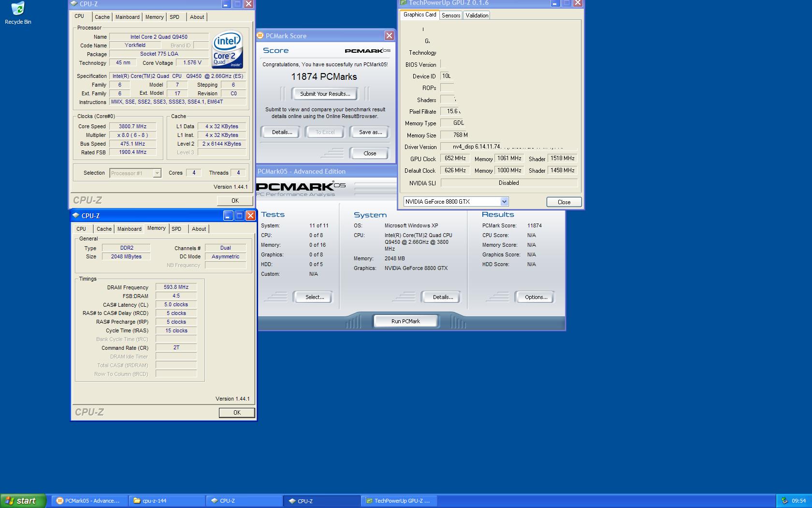Click the first CPU-Z taskbar button
The width and height of the screenshot is (812, 508).
pos(245,501)
